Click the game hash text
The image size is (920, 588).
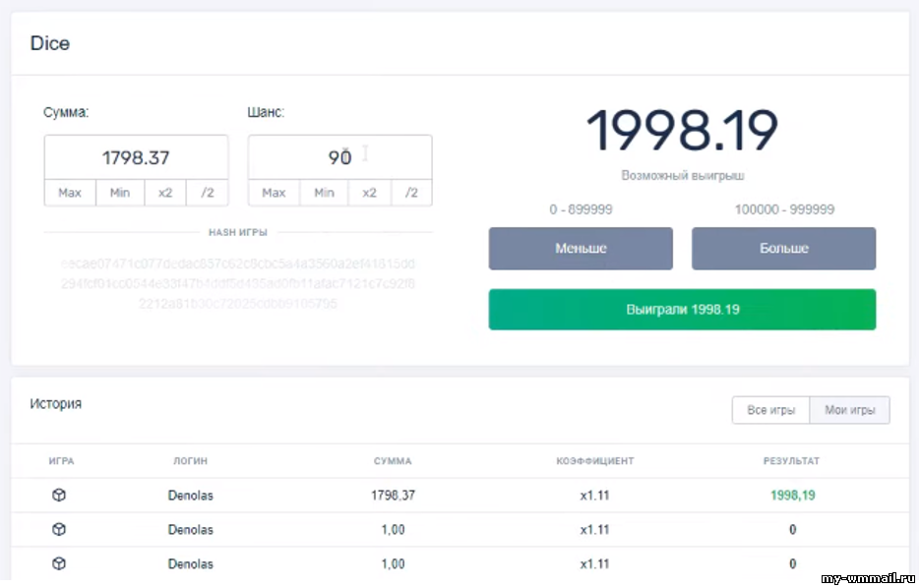click(x=238, y=284)
